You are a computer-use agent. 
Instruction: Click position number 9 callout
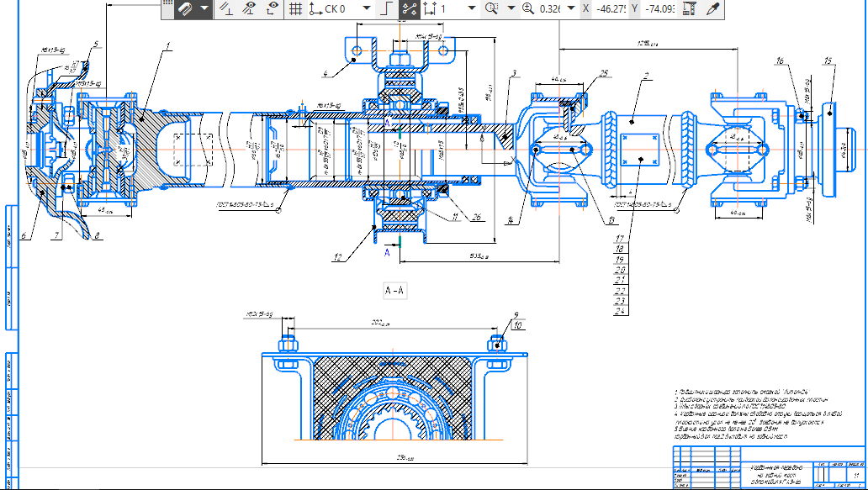[x=516, y=314]
